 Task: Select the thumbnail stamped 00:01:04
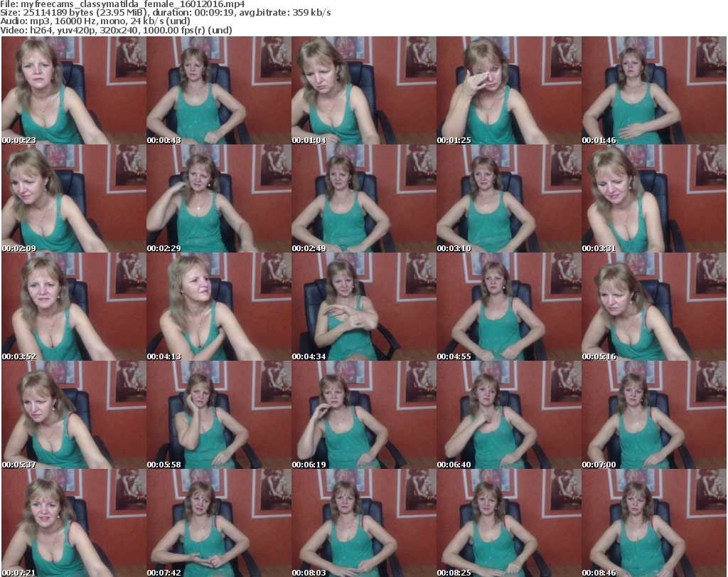click(x=363, y=90)
